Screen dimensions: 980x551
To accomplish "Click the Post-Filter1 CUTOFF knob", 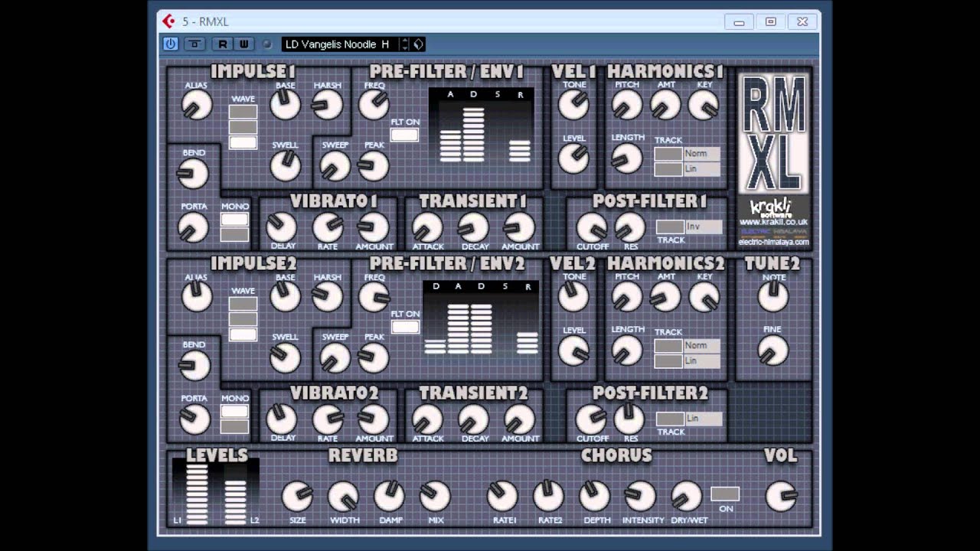I will (592, 227).
